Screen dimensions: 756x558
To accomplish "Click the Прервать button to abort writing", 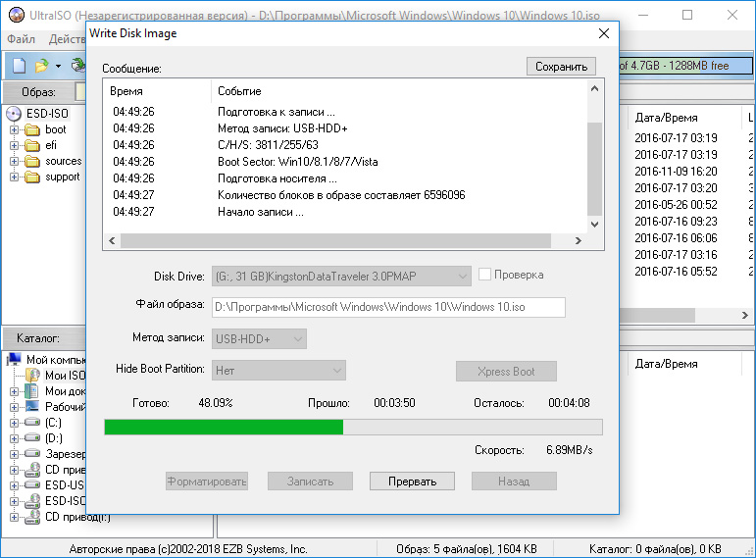I will (412, 482).
